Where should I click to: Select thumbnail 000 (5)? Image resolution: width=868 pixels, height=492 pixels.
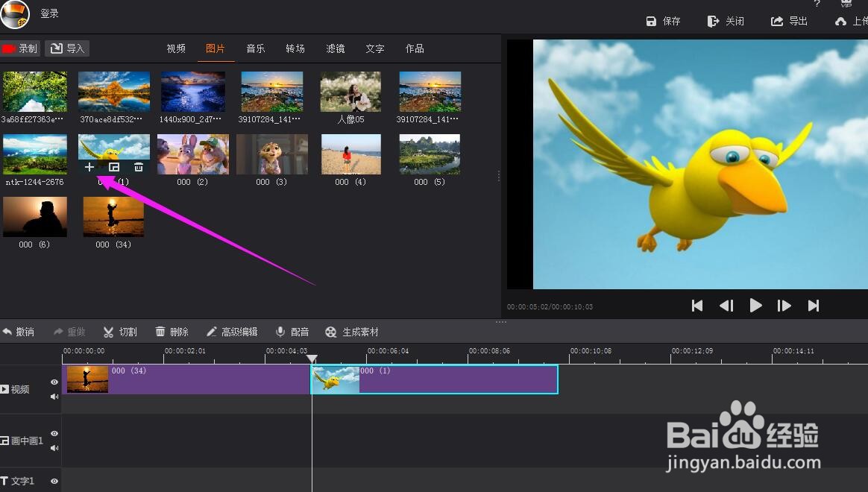[430, 154]
